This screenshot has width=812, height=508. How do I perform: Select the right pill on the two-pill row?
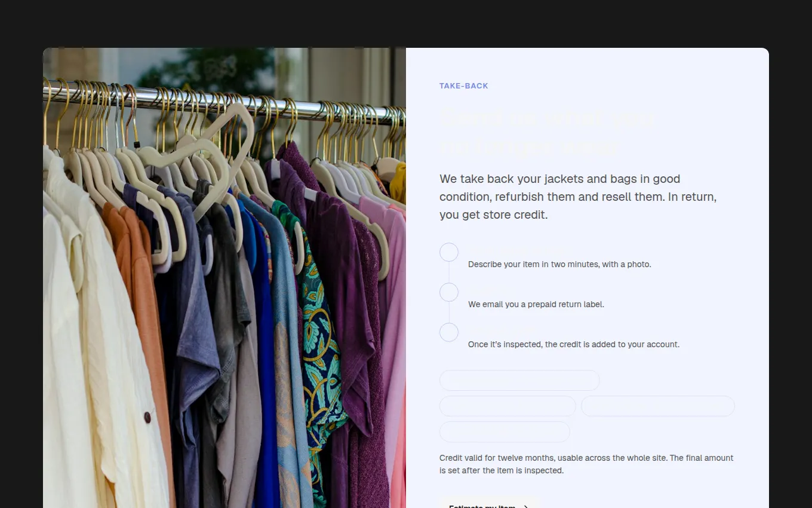[x=658, y=406]
